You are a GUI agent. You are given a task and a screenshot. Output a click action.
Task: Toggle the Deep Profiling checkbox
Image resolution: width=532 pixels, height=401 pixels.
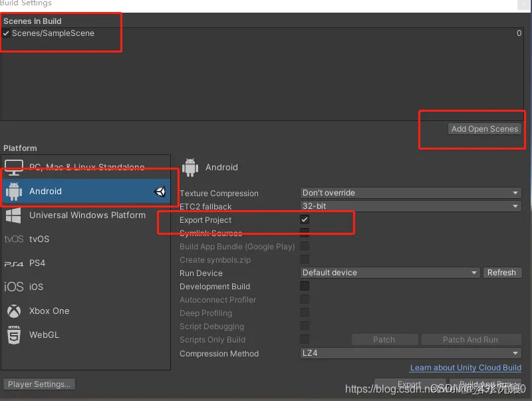coord(305,313)
